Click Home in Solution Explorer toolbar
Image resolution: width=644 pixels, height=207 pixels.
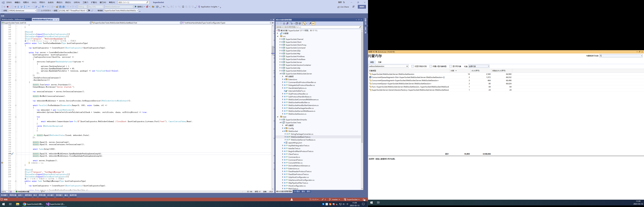pos(284,23)
